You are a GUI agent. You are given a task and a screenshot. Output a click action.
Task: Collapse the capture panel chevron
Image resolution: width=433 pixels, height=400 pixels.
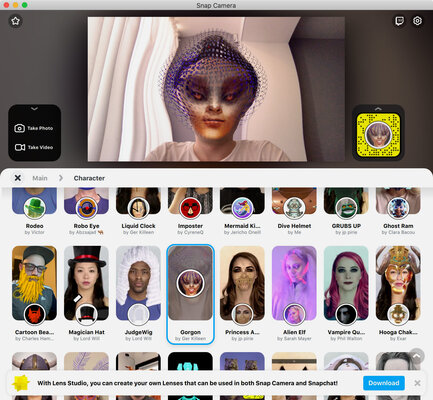point(34,109)
